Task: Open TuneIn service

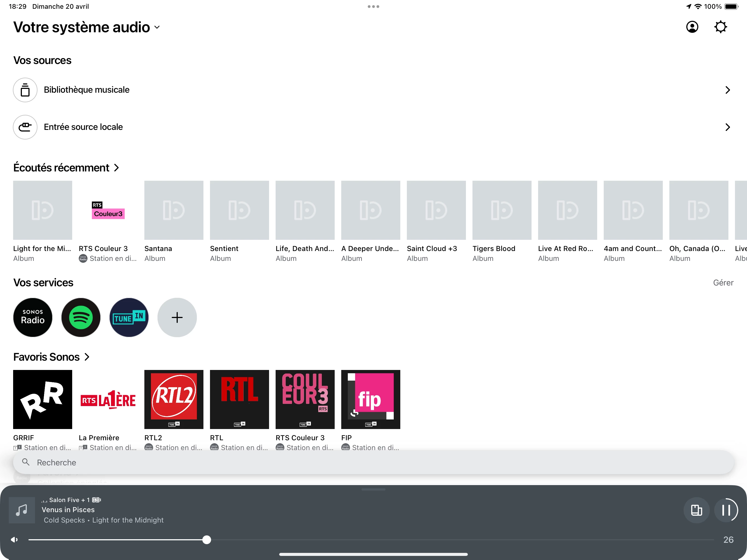Action: [x=129, y=317]
